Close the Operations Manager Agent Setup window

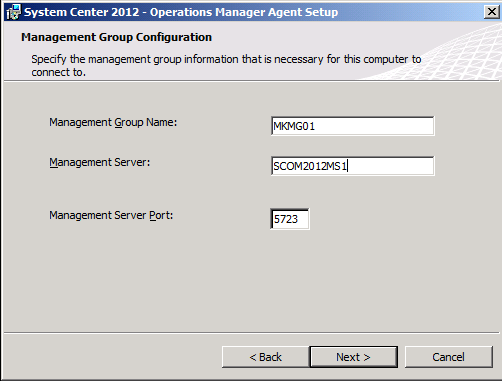491,12
